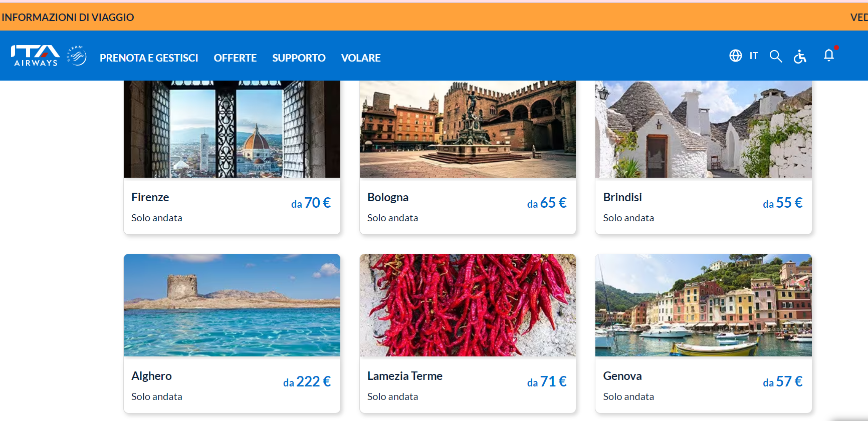The width and height of the screenshot is (868, 421).
Task: Open the OFFERTE menu
Action: click(235, 58)
